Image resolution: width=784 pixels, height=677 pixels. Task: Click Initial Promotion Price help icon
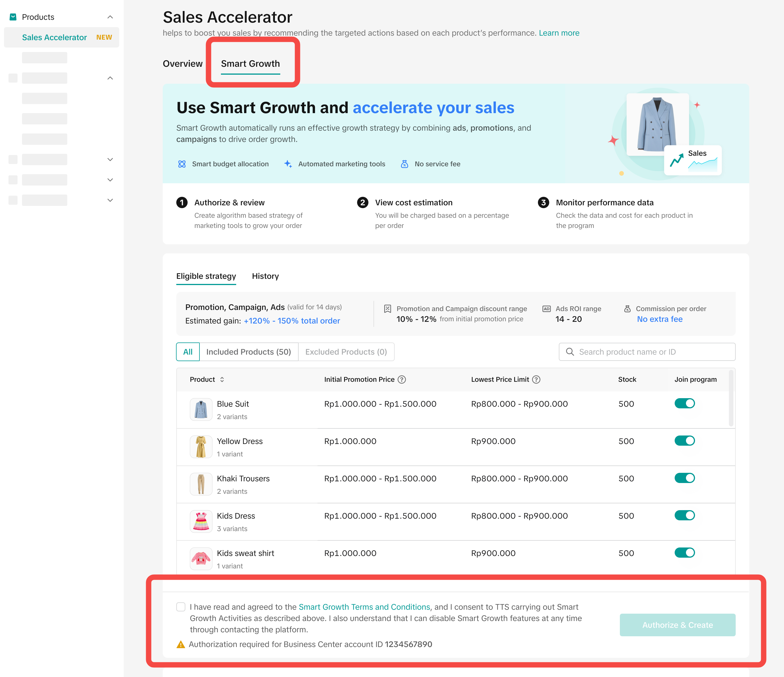(x=402, y=380)
